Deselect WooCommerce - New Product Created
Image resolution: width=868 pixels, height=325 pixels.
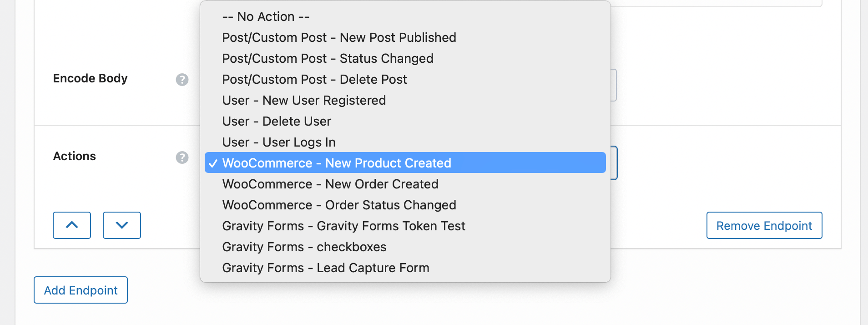click(x=336, y=163)
